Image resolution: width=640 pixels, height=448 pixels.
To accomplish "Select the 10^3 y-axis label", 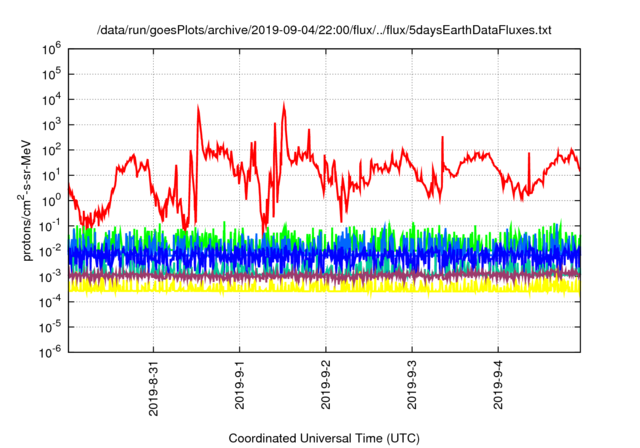I will 51,126.
